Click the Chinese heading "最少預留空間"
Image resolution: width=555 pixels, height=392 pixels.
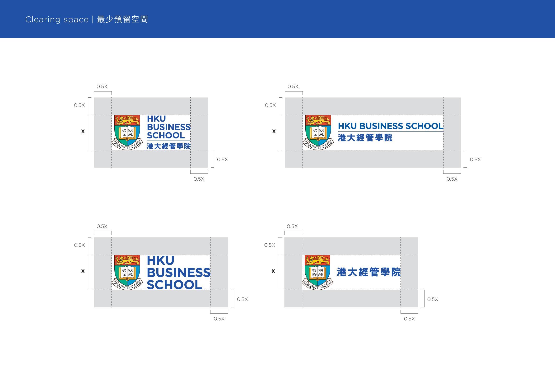click(122, 19)
